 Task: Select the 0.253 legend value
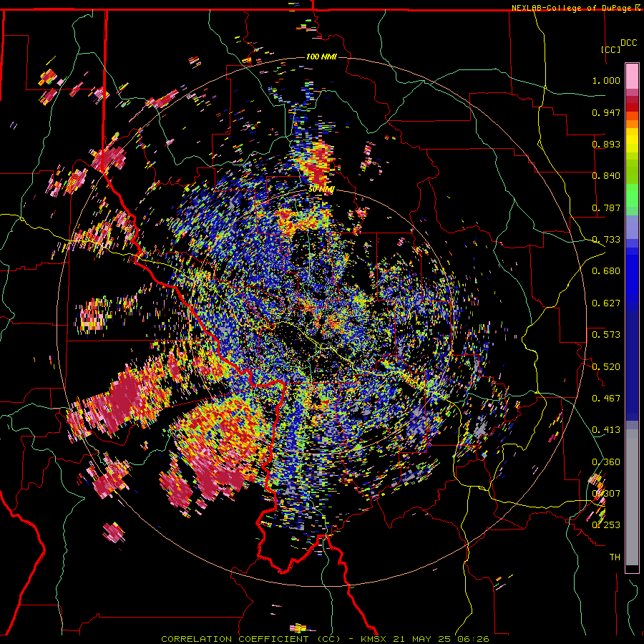click(x=606, y=525)
